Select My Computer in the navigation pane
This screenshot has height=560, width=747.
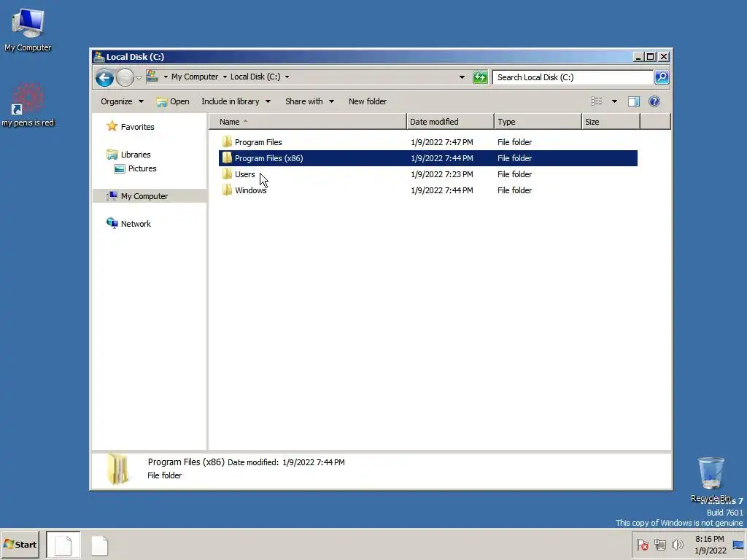click(149, 196)
